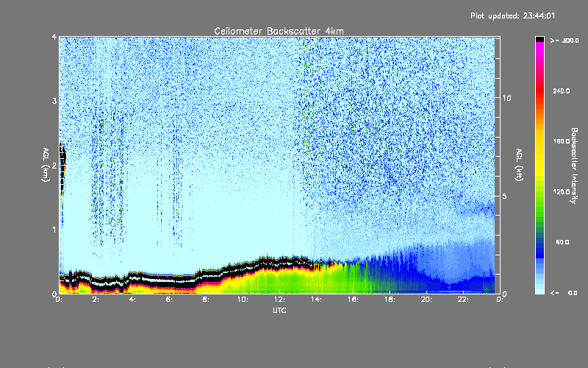588x368 pixels.
Task: Click the '8:' hour tick on the UTC axis
Action: (x=207, y=300)
